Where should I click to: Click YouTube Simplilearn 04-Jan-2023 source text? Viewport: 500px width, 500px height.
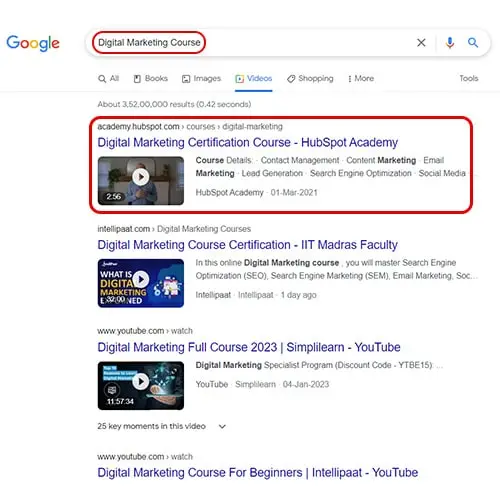point(262,384)
